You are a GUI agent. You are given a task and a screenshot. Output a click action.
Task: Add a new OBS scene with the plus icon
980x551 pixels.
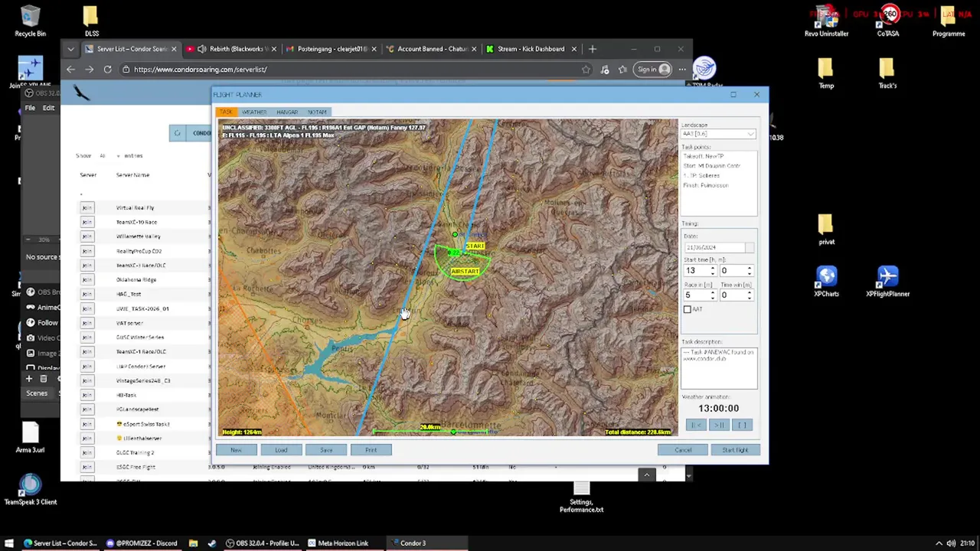29,379
